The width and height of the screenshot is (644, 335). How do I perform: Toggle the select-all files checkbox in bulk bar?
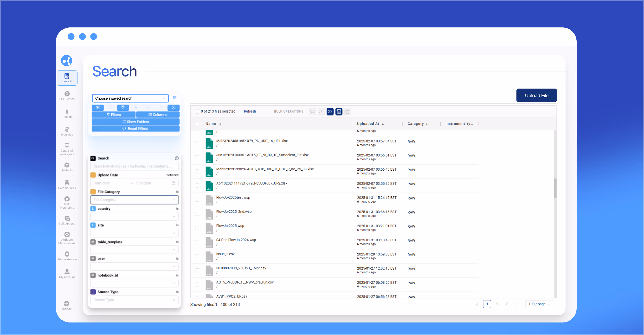coord(197,111)
